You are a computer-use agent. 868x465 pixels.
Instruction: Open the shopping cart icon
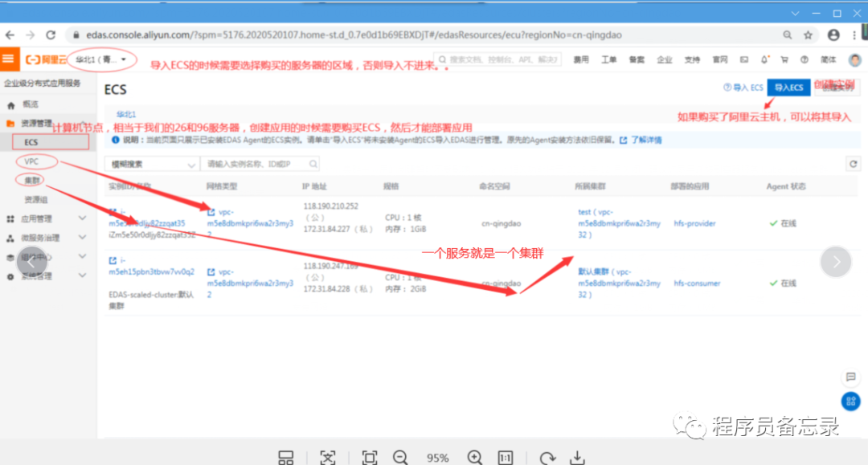[784, 59]
